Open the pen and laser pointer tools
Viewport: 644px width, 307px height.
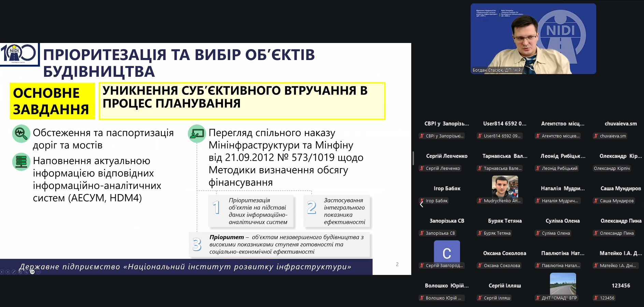14,272
